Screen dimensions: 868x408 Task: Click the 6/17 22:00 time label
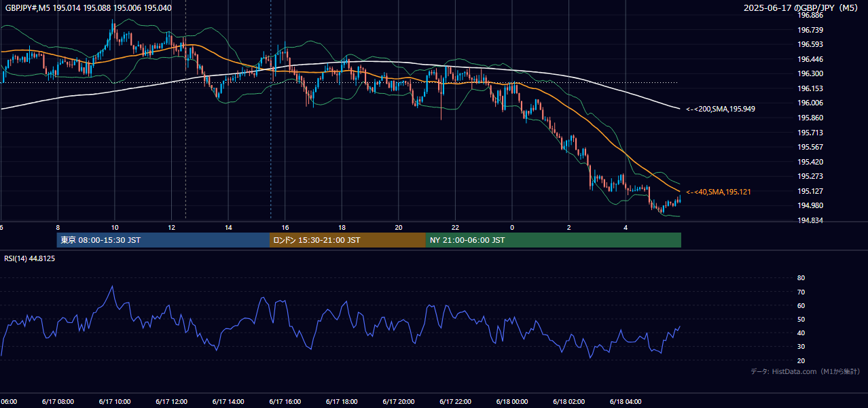click(x=455, y=402)
